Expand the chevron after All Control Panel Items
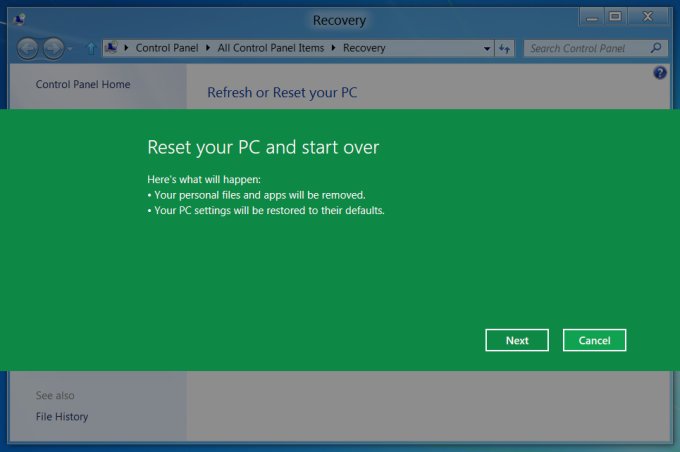This screenshot has height=452, width=680. (333, 48)
